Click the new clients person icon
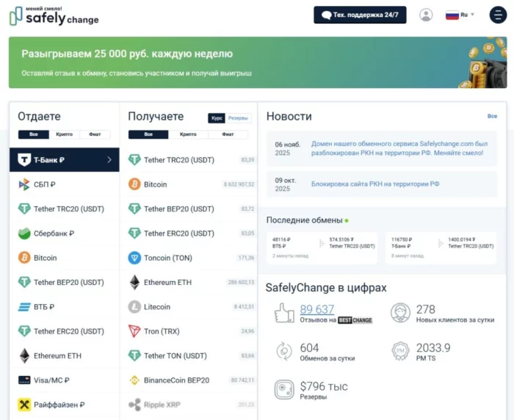 (401, 313)
